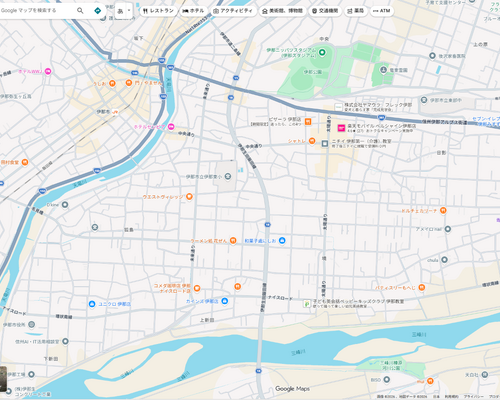Open the ピザーラ 伊那店 restaurant pin
500x400 pixels.
[x=308, y=122]
